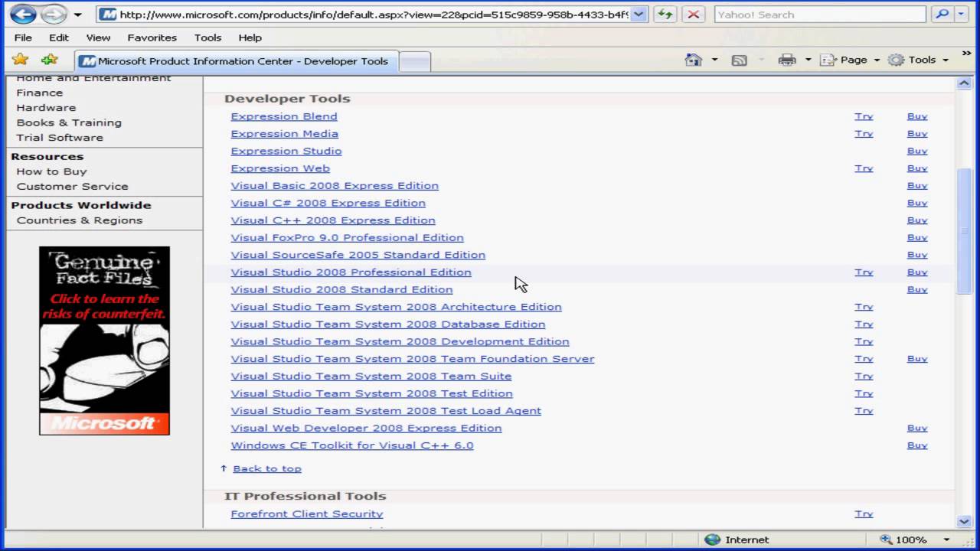This screenshot has width=980, height=551.
Task: Follow the Back to top link
Action: pyautogui.click(x=267, y=468)
